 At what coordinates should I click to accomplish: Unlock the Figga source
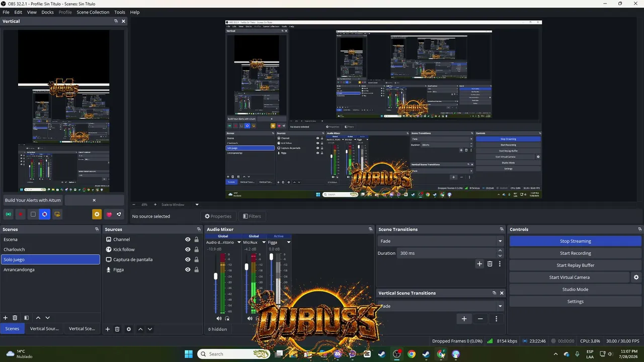pyautogui.click(x=197, y=270)
